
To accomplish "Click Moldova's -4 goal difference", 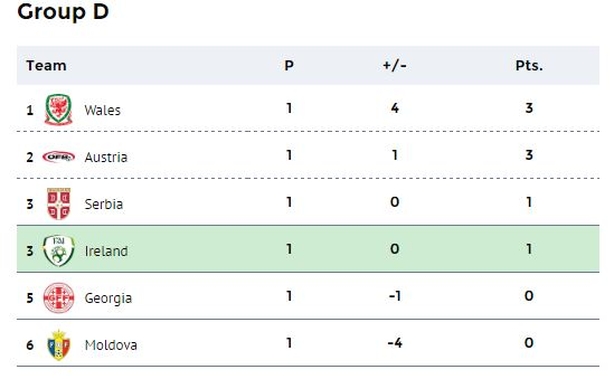I will [x=395, y=343].
